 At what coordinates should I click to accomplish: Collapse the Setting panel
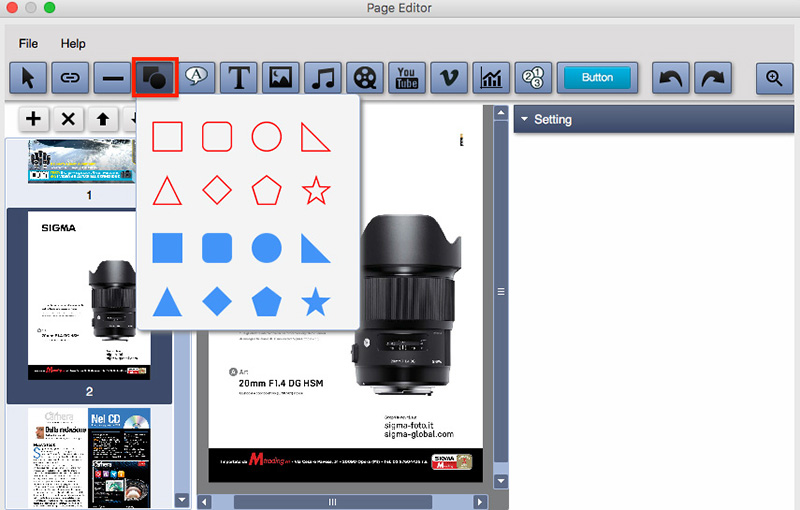pos(524,119)
